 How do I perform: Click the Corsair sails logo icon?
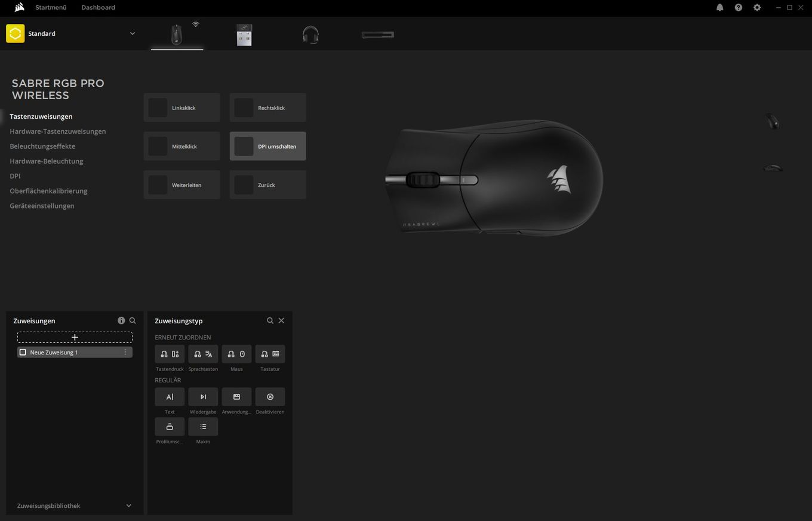(x=19, y=7)
